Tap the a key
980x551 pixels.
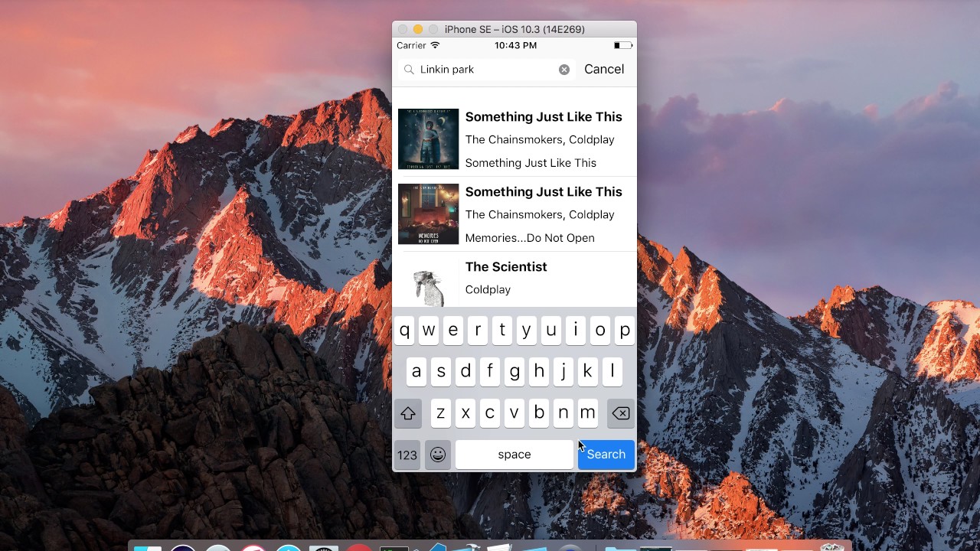point(416,372)
